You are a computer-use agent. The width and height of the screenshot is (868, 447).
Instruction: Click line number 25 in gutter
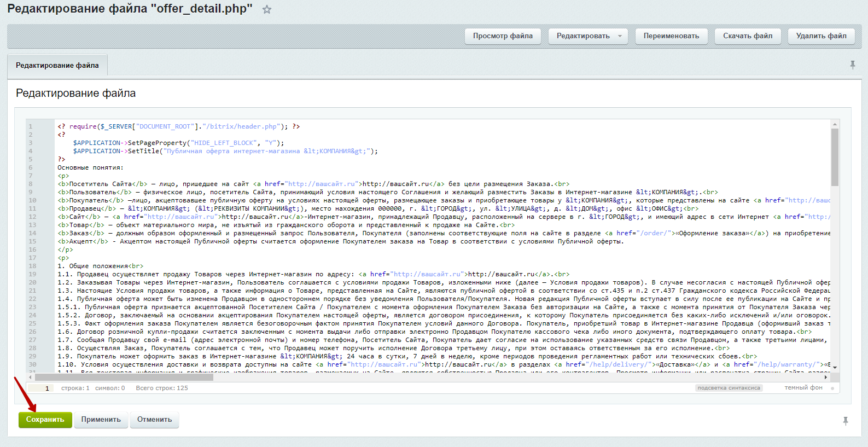pyautogui.click(x=32, y=323)
